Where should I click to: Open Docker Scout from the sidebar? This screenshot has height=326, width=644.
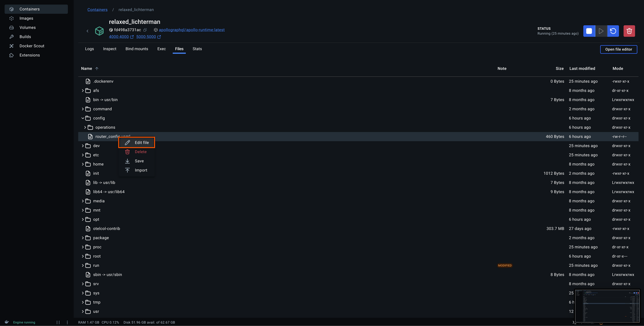[x=31, y=46]
